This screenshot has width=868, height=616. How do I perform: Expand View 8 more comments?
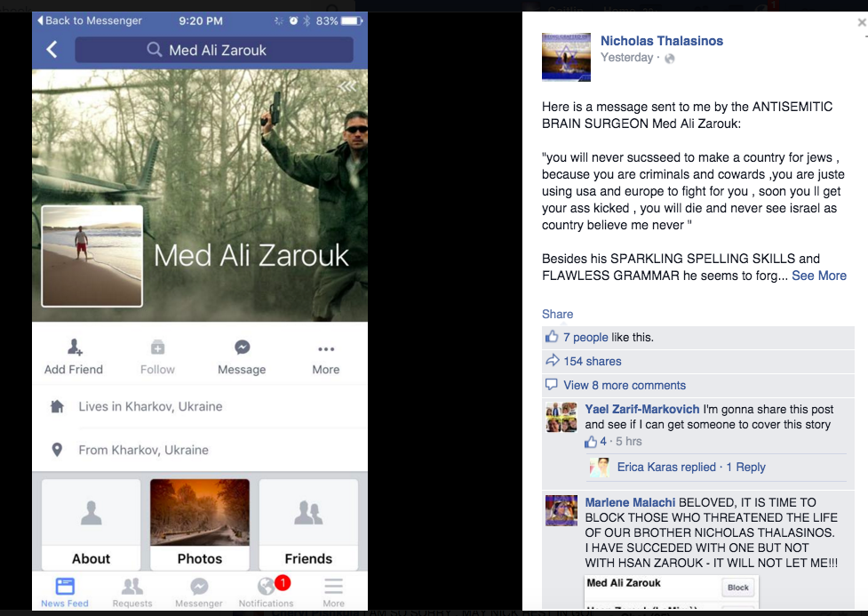[x=625, y=385]
